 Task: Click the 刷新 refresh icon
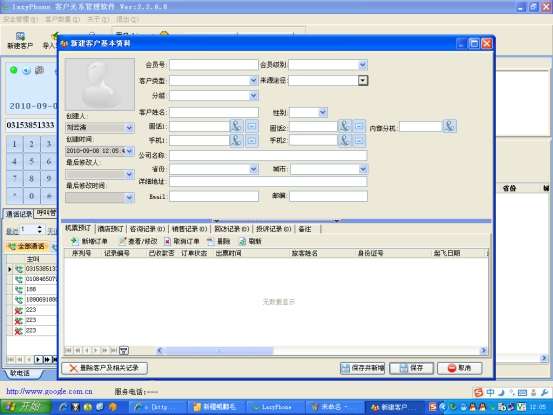click(242, 242)
